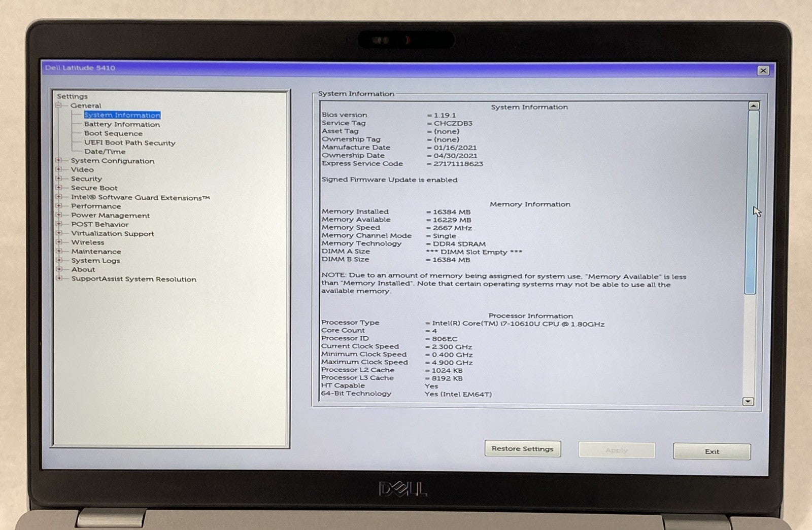Open Battery Information
This screenshot has width=812, height=530.
coord(122,124)
